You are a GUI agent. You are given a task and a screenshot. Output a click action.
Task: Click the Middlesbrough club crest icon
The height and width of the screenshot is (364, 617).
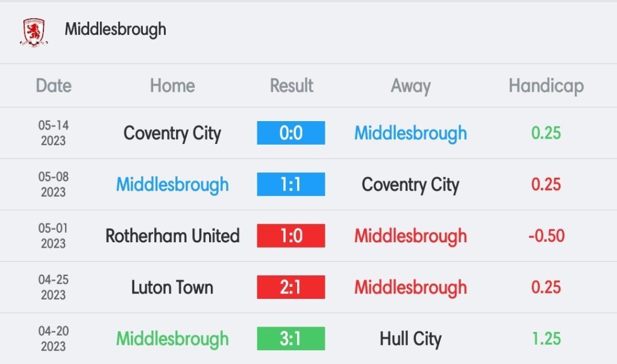[34, 33]
